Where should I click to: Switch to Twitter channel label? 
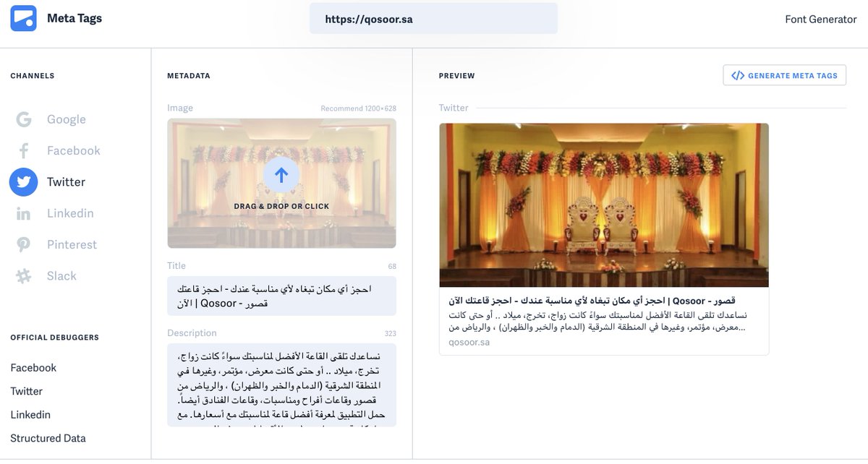pos(67,182)
